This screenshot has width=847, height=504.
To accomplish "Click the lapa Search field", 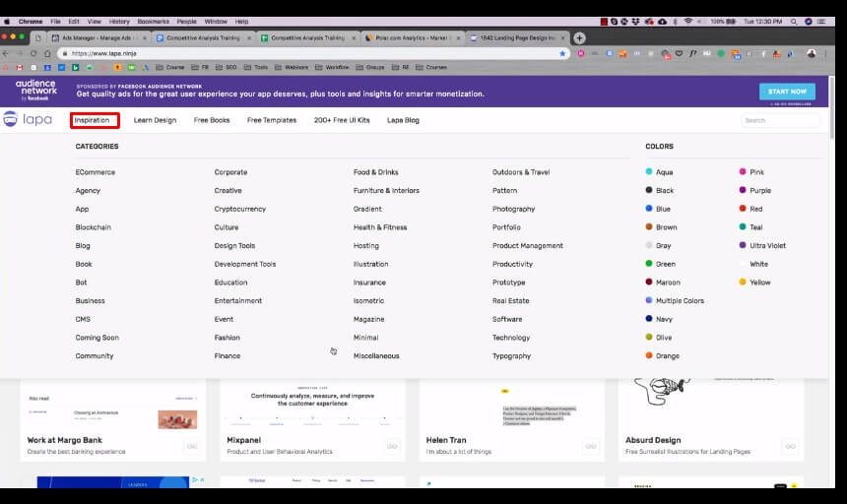I will tap(781, 120).
